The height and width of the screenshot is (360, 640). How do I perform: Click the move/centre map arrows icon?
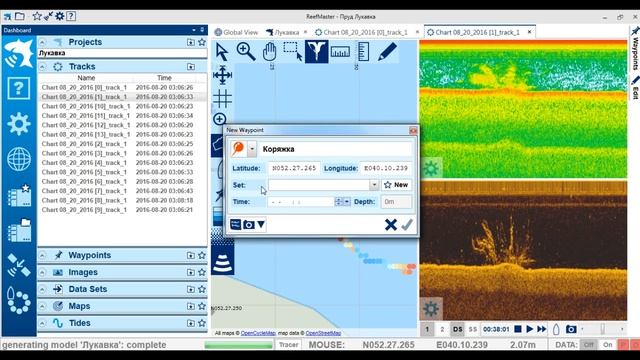(222, 75)
